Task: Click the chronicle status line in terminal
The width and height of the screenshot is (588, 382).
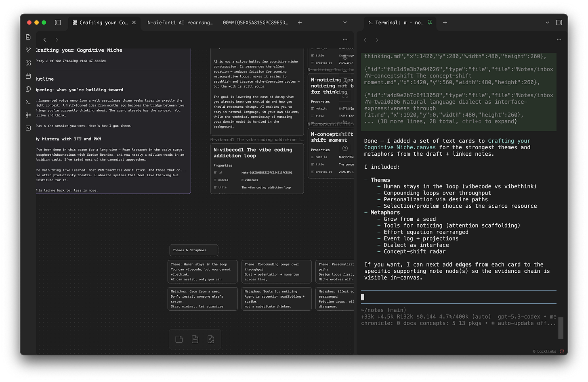Action: [458, 323]
